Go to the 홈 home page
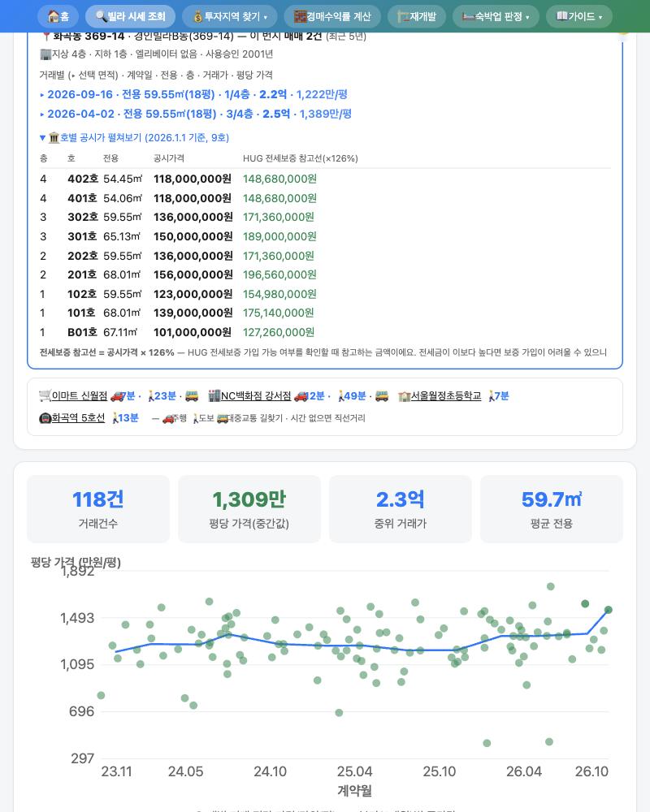The image size is (650, 812). [x=58, y=16]
